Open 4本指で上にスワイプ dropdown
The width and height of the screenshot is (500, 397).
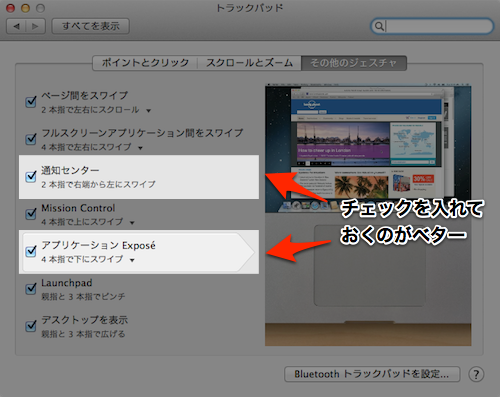coord(88,222)
